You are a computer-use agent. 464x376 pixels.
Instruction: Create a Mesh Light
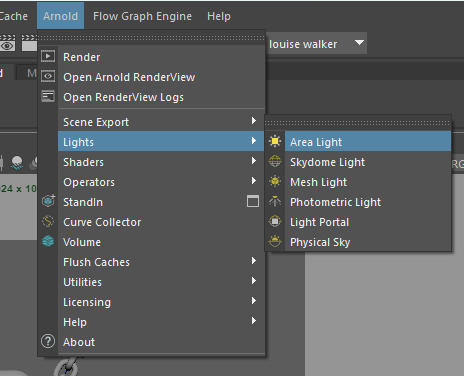coord(368,182)
